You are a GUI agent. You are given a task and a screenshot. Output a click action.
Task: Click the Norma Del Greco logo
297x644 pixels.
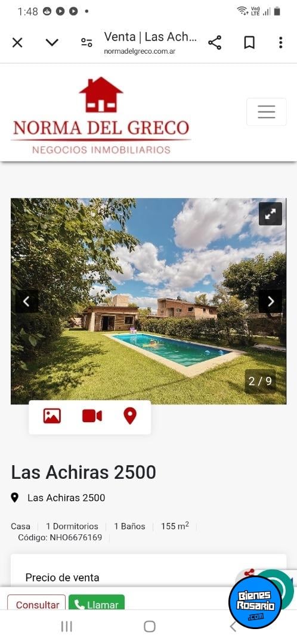[x=101, y=116]
